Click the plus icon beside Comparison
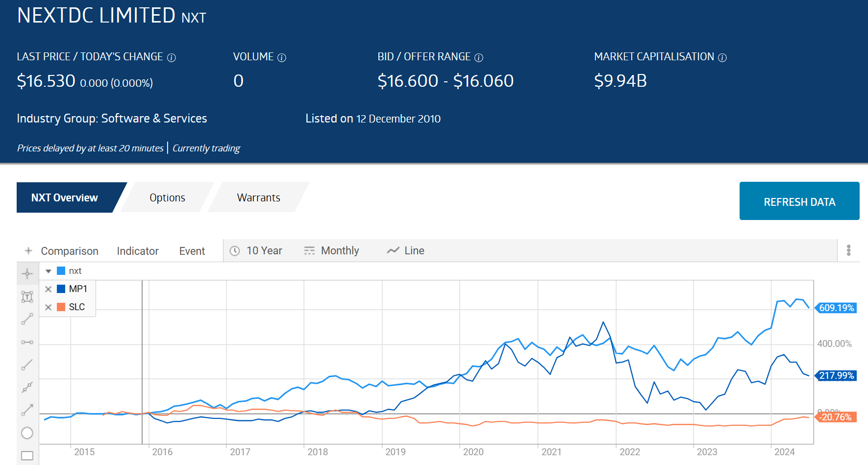 click(x=28, y=251)
